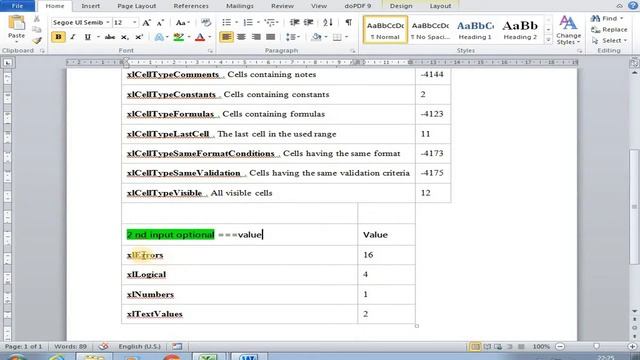Click the tab selector ruler icon
Viewport: 640px width, 360px height.
7,62
